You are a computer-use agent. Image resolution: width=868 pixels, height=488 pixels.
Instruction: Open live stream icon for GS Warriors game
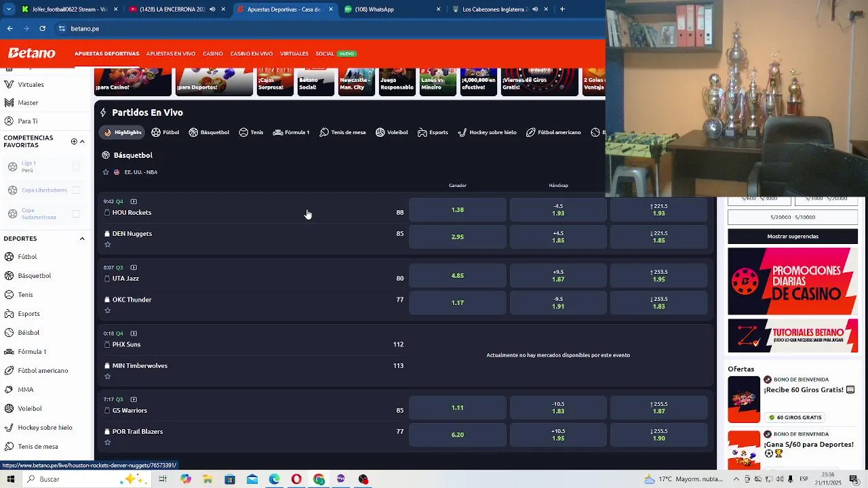[134, 399]
